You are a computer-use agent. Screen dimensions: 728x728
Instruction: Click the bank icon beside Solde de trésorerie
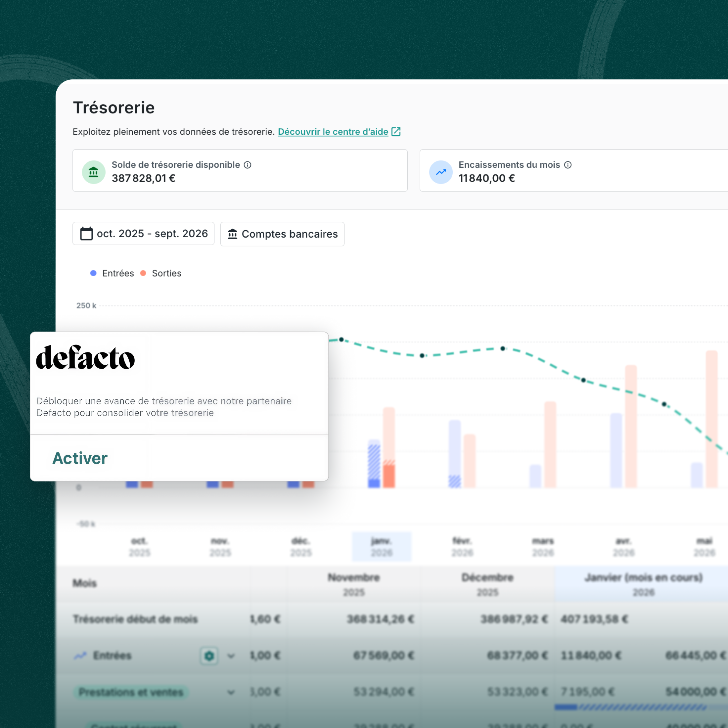(93, 172)
